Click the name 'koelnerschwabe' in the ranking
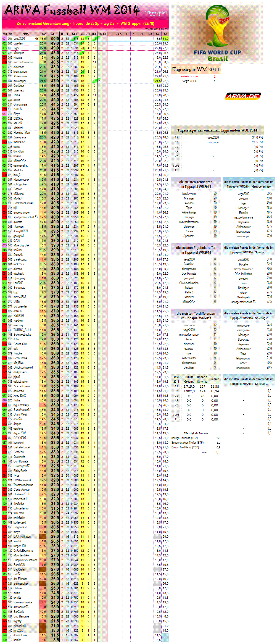The width and height of the screenshot is (277, 644). [x=23, y=602]
